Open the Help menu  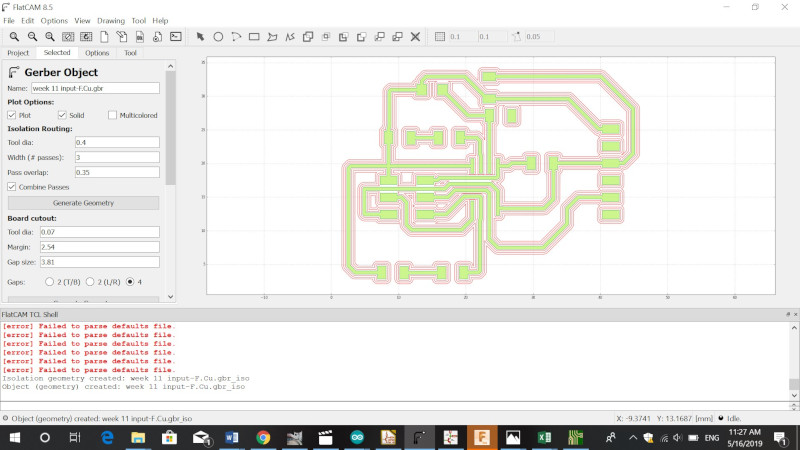pos(160,21)
